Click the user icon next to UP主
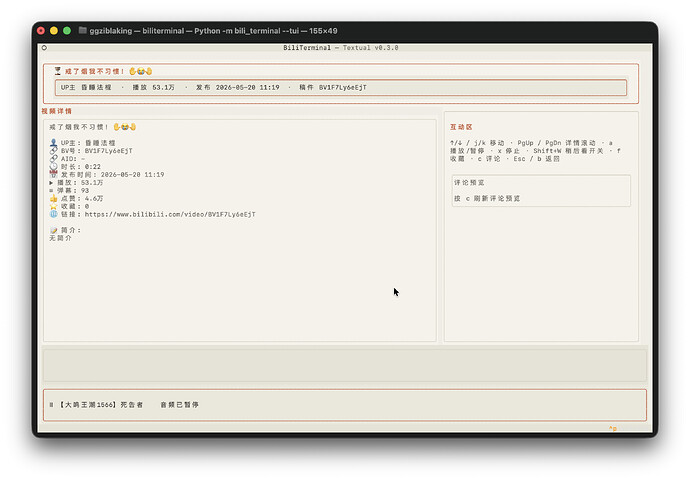The height and width of the screenshot is (480, 690). pyautogui.click(x=53, y=143)
